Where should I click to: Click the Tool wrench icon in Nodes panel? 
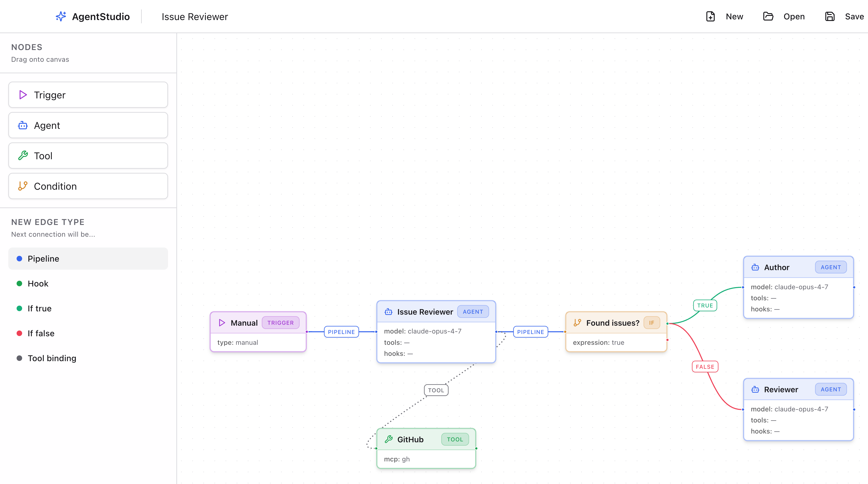[23, 156]
